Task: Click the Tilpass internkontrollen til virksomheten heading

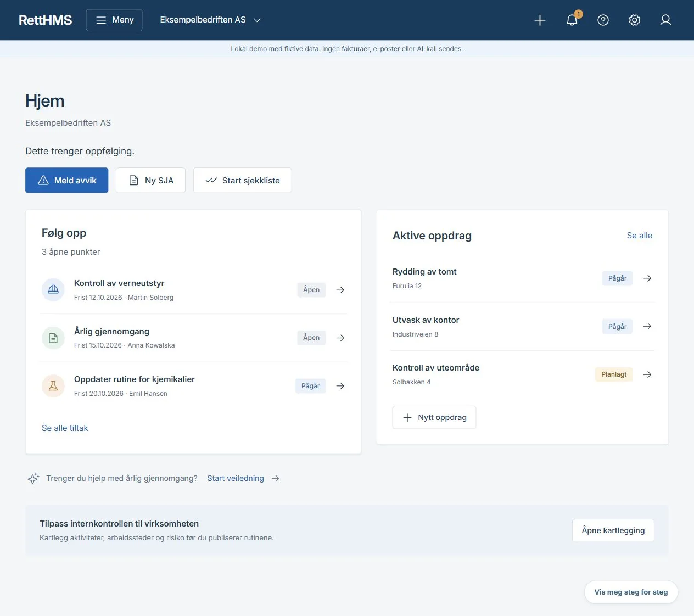Action: tap(119, 524)
